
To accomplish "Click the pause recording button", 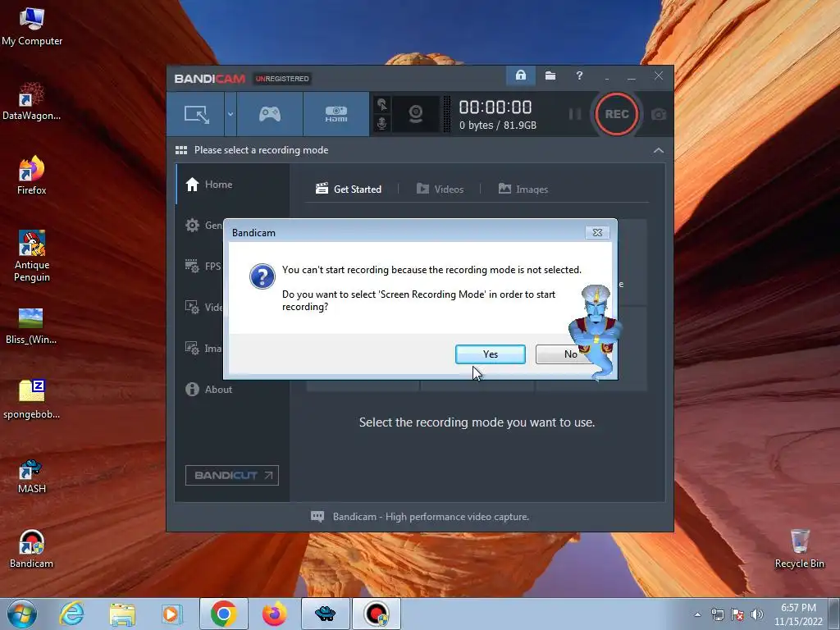I will 575,114.
